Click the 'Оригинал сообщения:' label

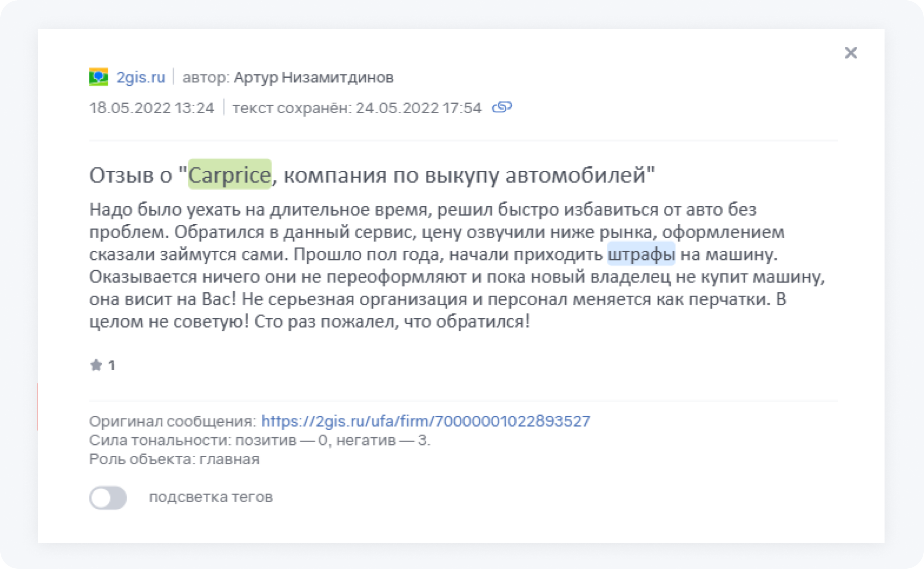point(173,421)
